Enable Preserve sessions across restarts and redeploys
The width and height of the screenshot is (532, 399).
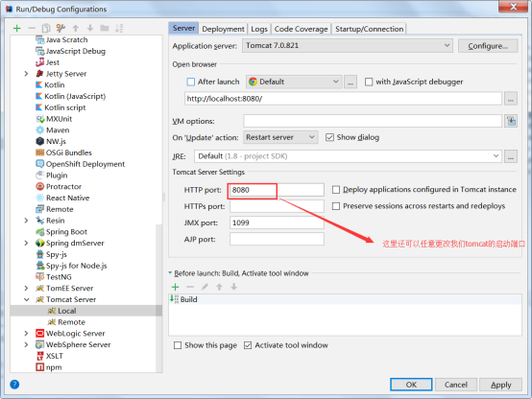336,206
